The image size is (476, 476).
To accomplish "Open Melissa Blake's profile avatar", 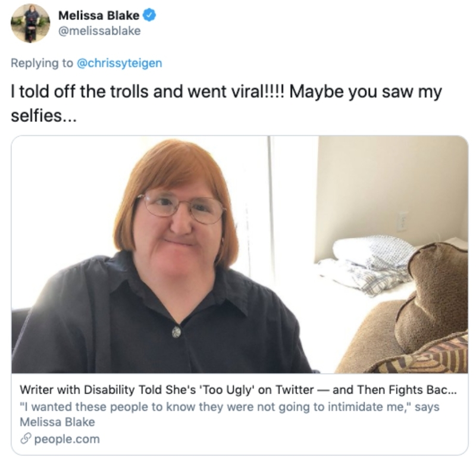I will click(x=30, y=23).
